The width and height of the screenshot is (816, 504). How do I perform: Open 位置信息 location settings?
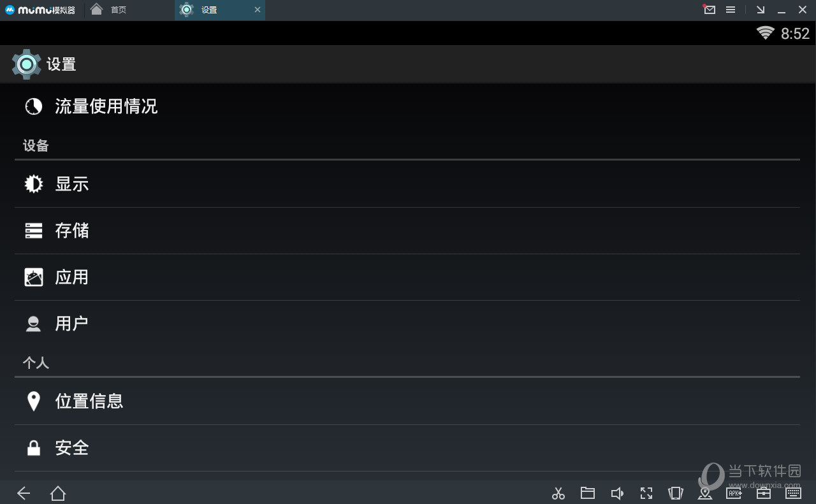pos(407,401)
